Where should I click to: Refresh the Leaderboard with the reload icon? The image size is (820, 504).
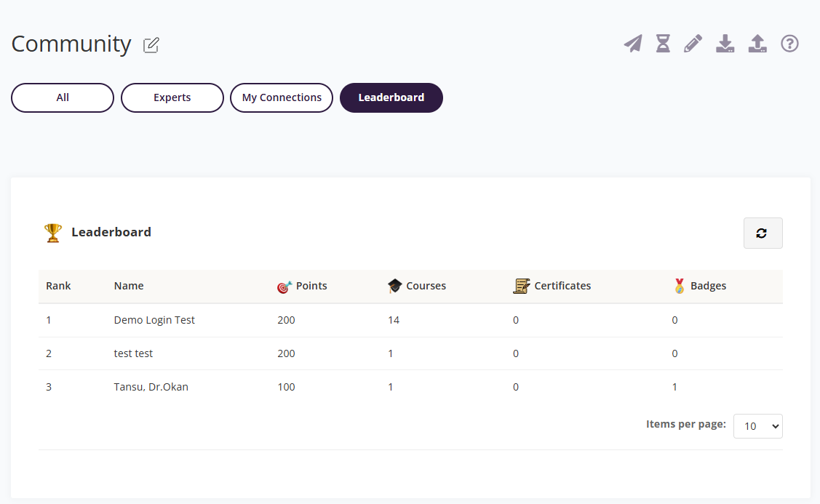click(762, 233)
